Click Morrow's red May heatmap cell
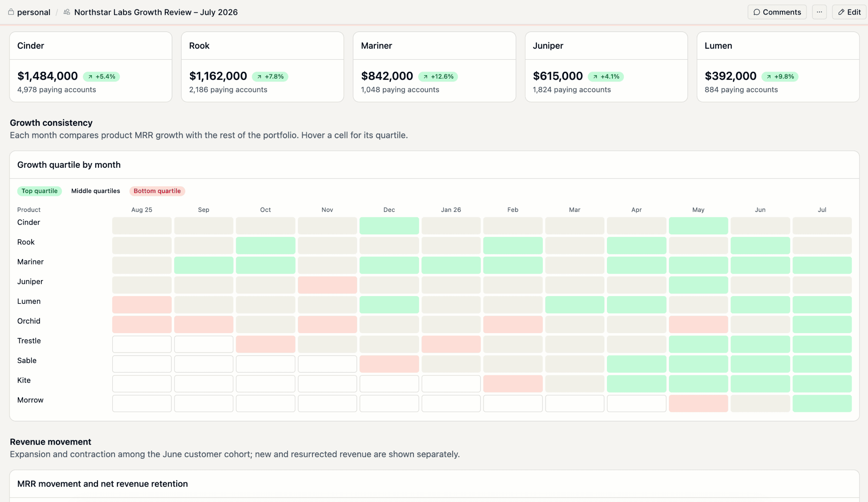Viewport: 868px width, 502px height. pyautogui.click(x=698, y=404)
